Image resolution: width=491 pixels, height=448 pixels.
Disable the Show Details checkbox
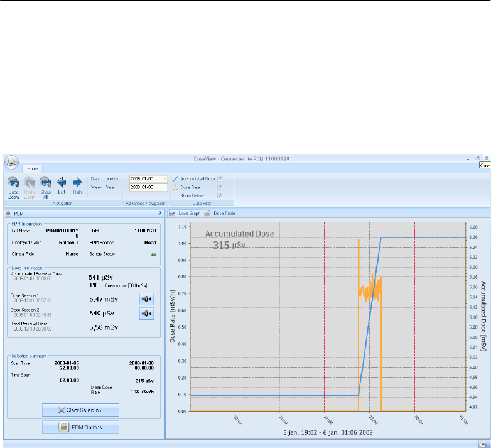tap(220, 195)
